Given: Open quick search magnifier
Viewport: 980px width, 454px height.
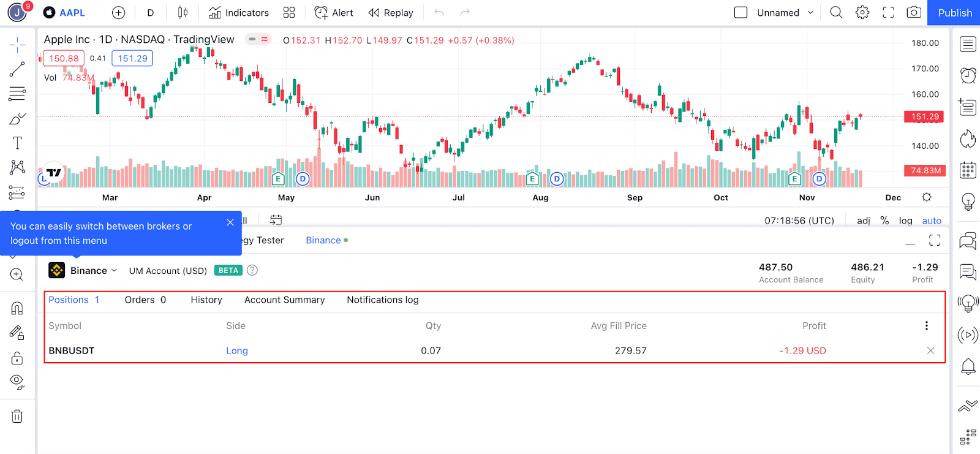Looking at the screenshot, I should (836, 12).
